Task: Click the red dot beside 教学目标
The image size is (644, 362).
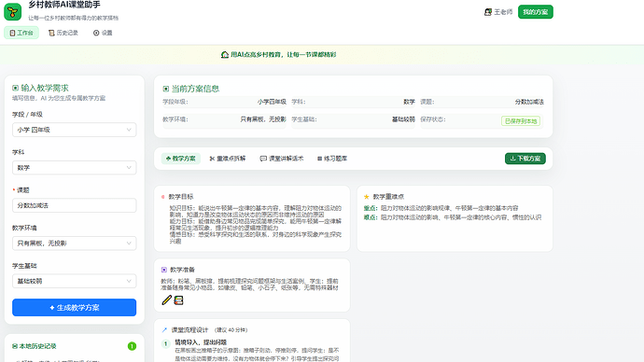Action: pos(163,197)
